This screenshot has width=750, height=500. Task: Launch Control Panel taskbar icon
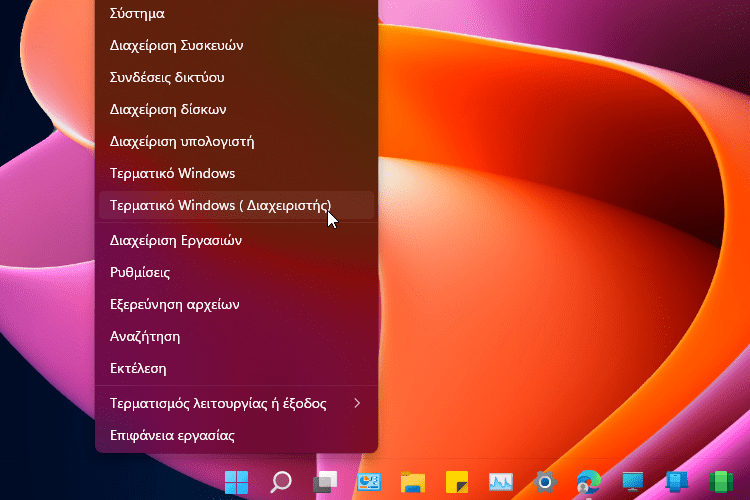click(x=369, y=482)
